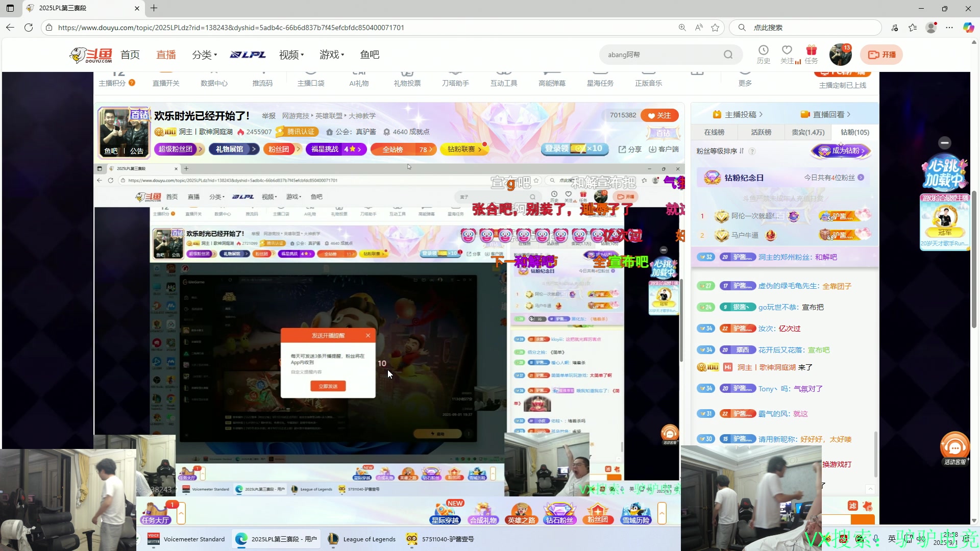The image size is (980, 551).
Task: Expand the 游戏 dropdown menu
Action: click(x=332, y=55)
